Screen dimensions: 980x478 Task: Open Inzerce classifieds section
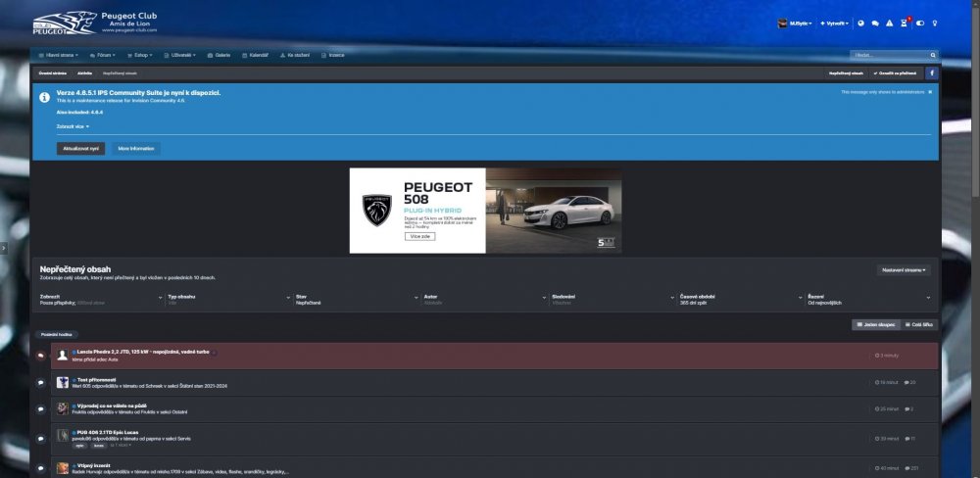[x=332, y=55]
